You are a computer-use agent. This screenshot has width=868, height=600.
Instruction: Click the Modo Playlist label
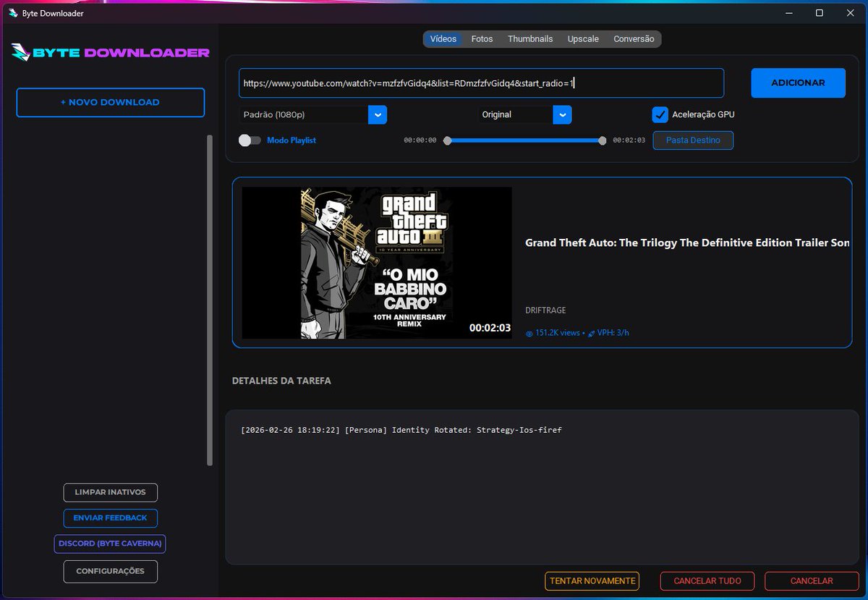(x=292, y=140)
